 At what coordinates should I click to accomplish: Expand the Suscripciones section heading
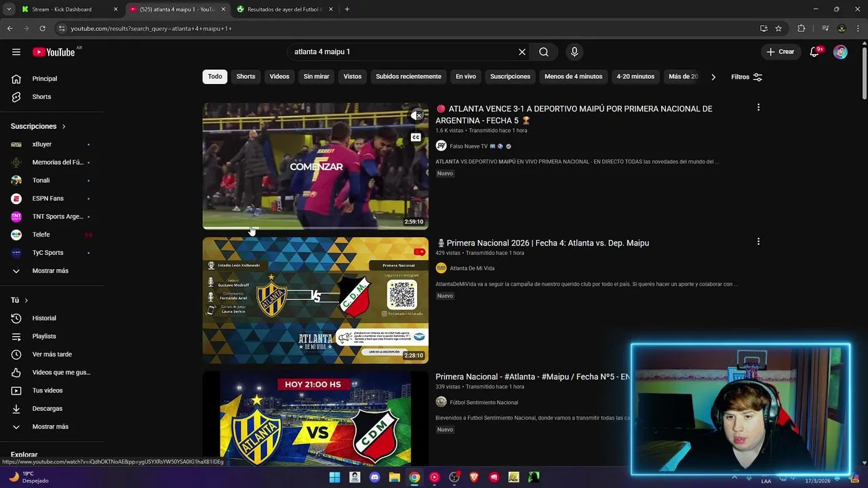(38, 127)
